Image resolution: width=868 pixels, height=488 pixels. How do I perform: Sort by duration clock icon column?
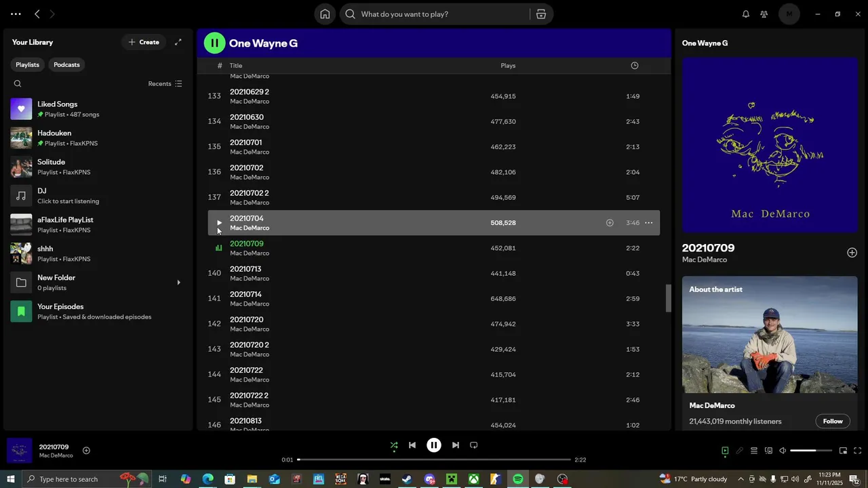(x=635, y=66)
